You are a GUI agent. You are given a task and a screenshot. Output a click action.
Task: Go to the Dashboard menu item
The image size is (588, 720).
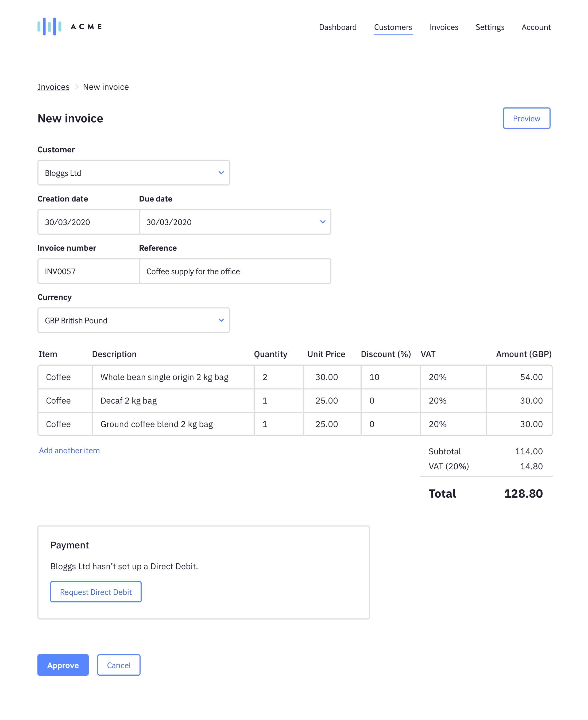[337, 27]
